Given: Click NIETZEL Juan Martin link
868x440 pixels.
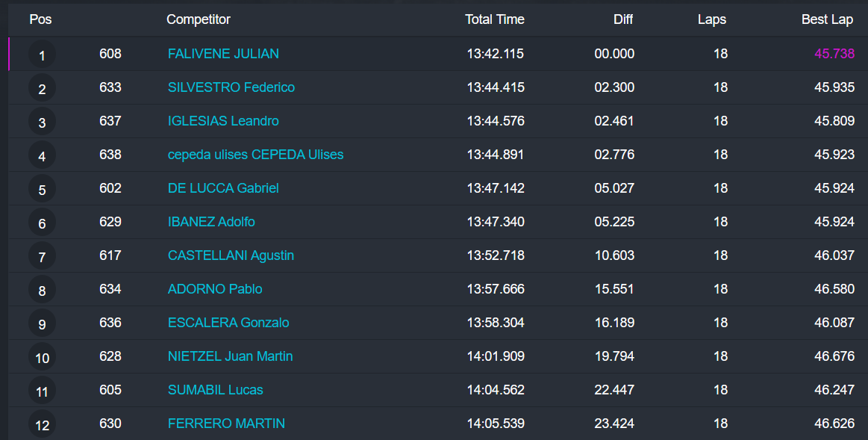Looking at the screenshot, I should pyautogui.click(x=230, y=356).
